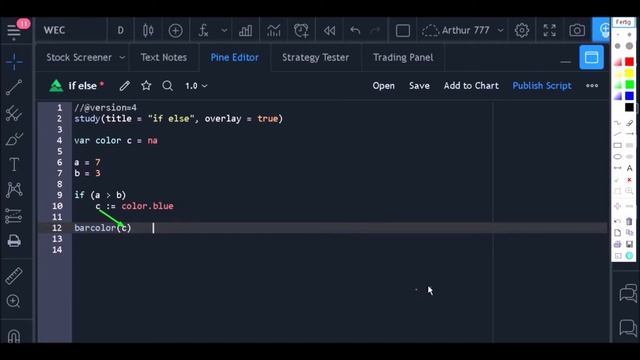640x360 pixels.
Task: Click Add to Chart button
Action: click(x=471, y=86)
